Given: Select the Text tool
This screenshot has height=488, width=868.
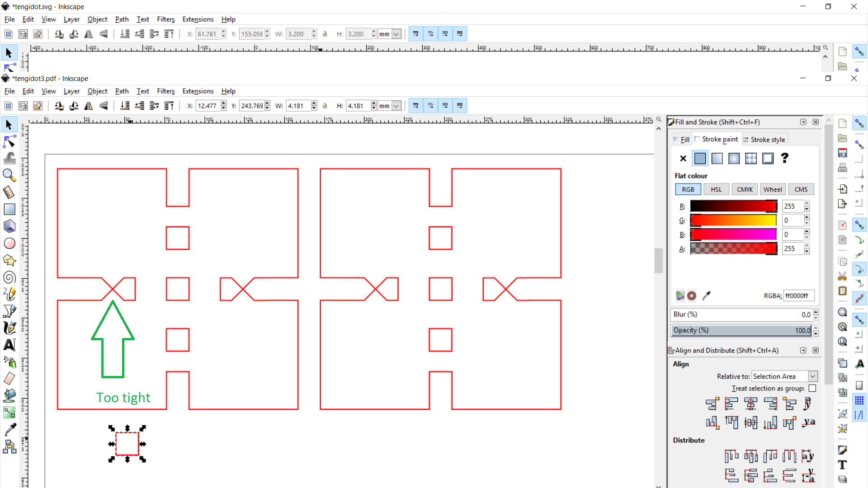Looking at the screenshot, I should [x=9, y=345].
